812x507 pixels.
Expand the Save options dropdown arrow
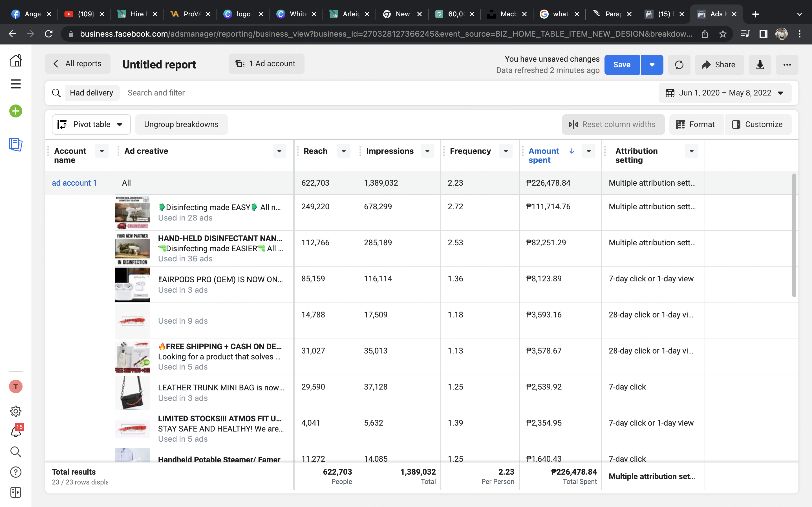click(652, 65)
